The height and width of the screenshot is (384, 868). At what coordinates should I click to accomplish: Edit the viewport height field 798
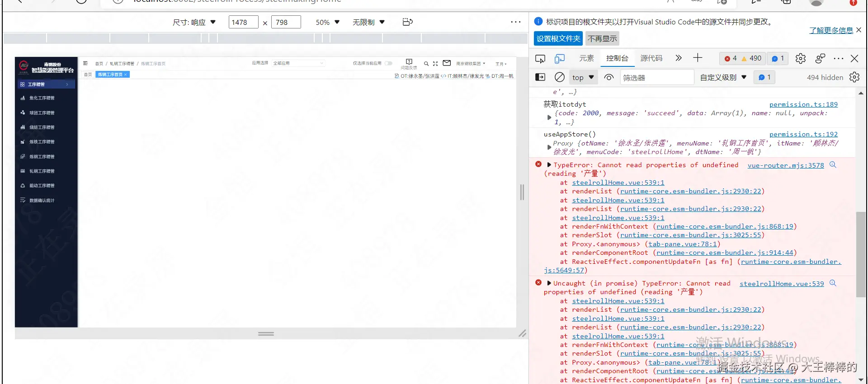coord(286,22)
